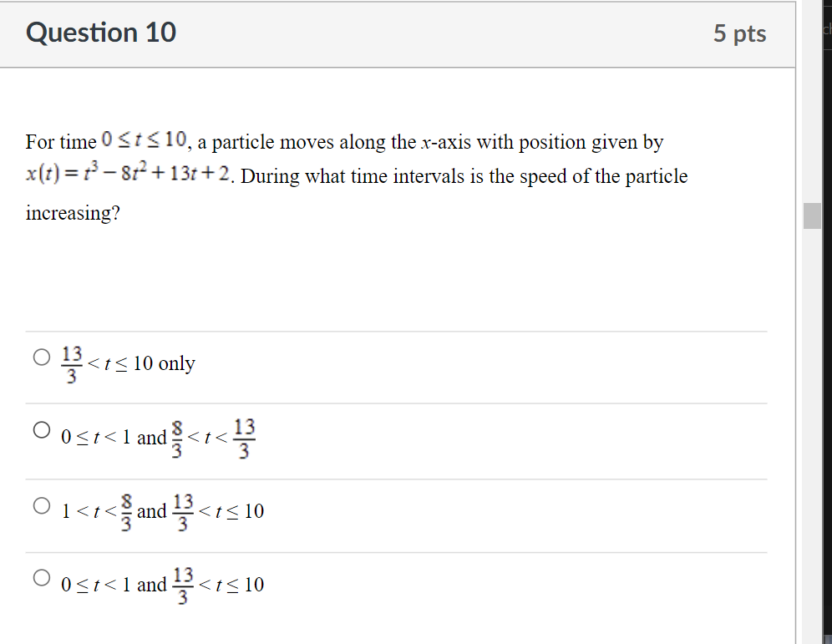Click the answer text of the bottom option
Screen dimensions: 832x644
pyautogui.click(x=163, y=582)
